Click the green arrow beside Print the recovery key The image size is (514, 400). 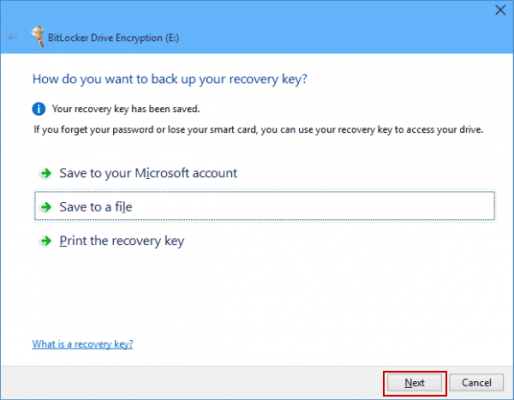click(x=46, y=241)
